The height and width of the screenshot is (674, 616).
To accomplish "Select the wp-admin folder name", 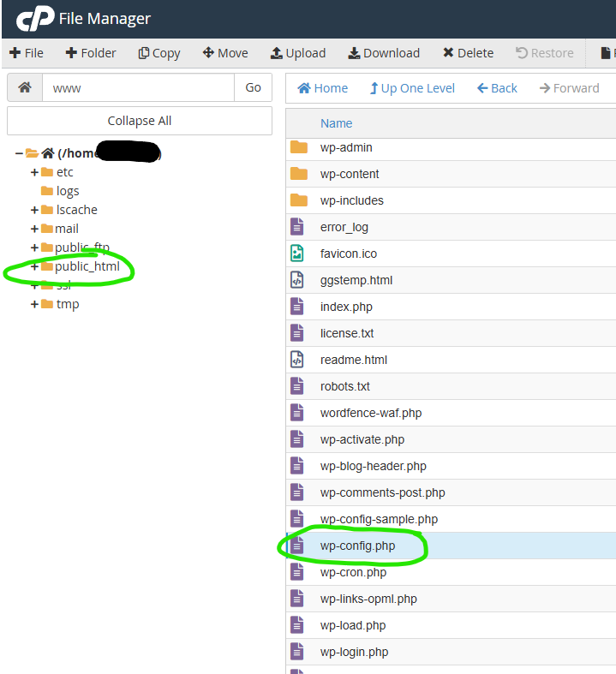I will tap(346, 147).
